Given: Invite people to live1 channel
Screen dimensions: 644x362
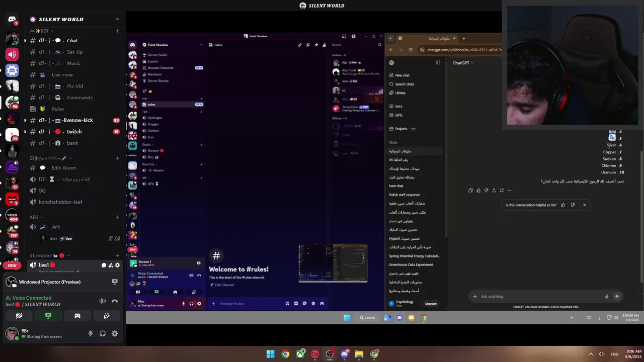Looking at the screenshot, I should [111, 265].
